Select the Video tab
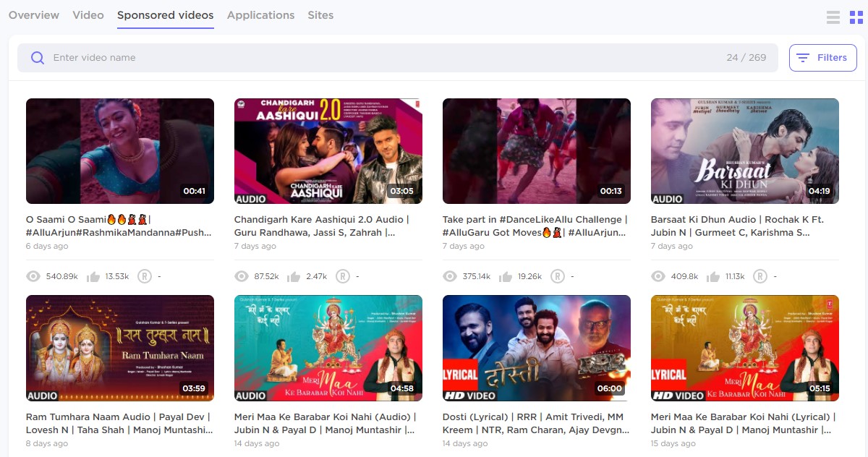The image size is (868, 457). click(x=88, y=15)
